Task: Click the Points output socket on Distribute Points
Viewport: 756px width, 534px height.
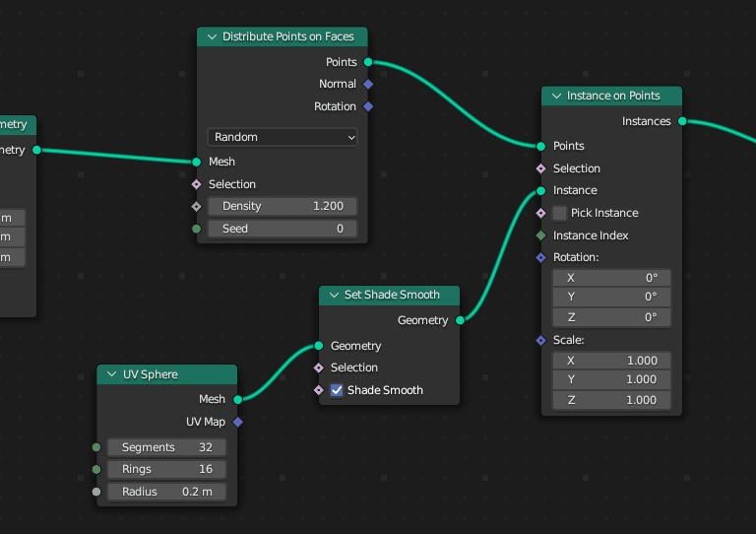Action: pos(368,62)
